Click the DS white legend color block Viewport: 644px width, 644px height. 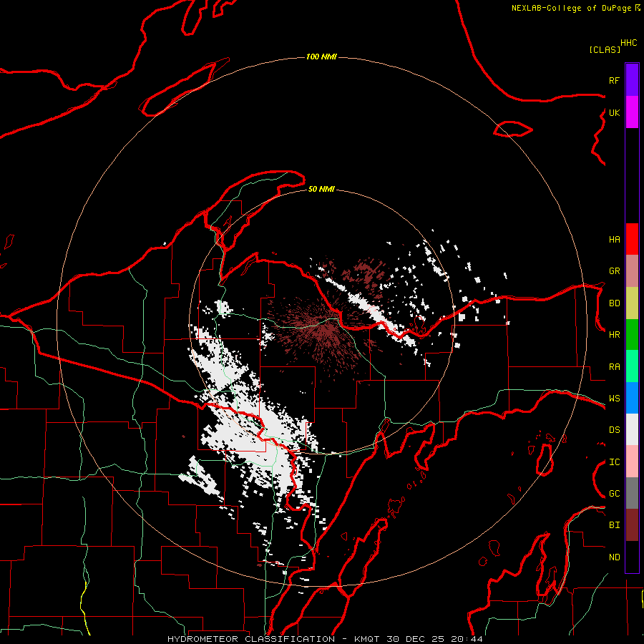point(632,429)
